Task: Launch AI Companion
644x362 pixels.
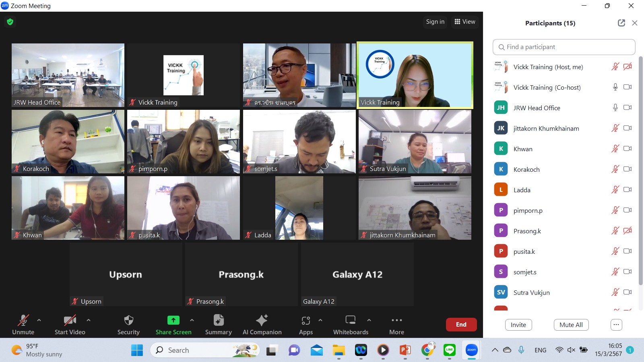Action: point(262,324)
